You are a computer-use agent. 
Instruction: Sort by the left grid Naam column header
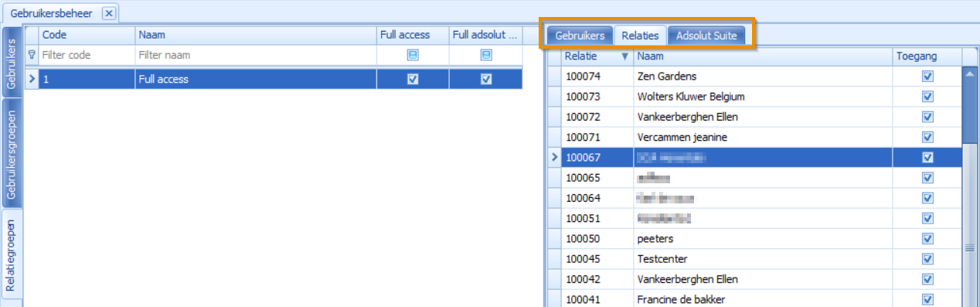(x=256, y=35)
